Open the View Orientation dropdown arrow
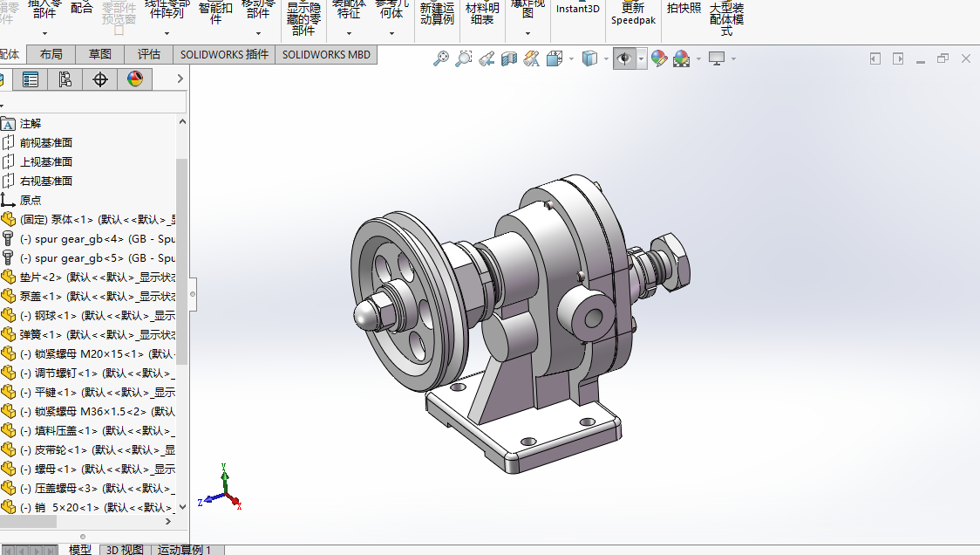 pyautogui.click(x=571, y=58)
